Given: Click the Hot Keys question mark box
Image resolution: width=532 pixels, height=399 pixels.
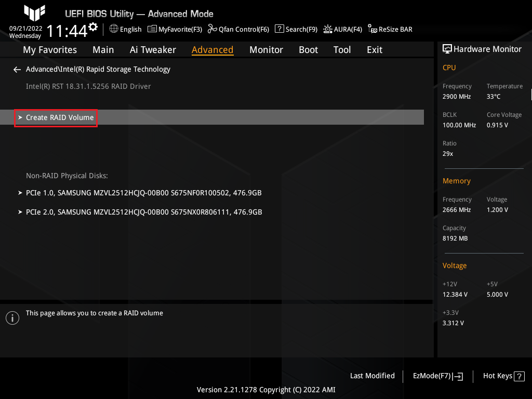Looking at the screenshot, I should tap(519, 376).
